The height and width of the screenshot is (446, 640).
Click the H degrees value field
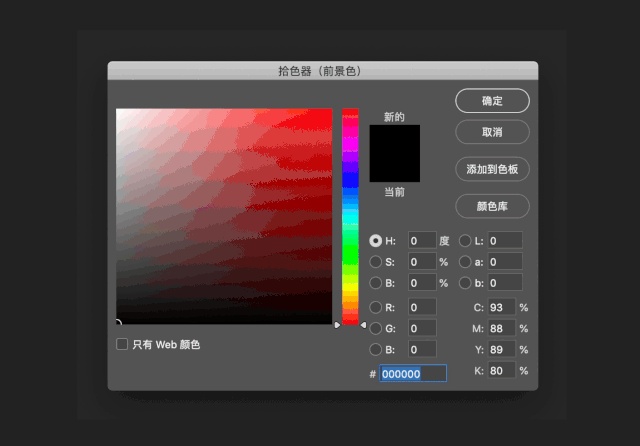[422, 240]
